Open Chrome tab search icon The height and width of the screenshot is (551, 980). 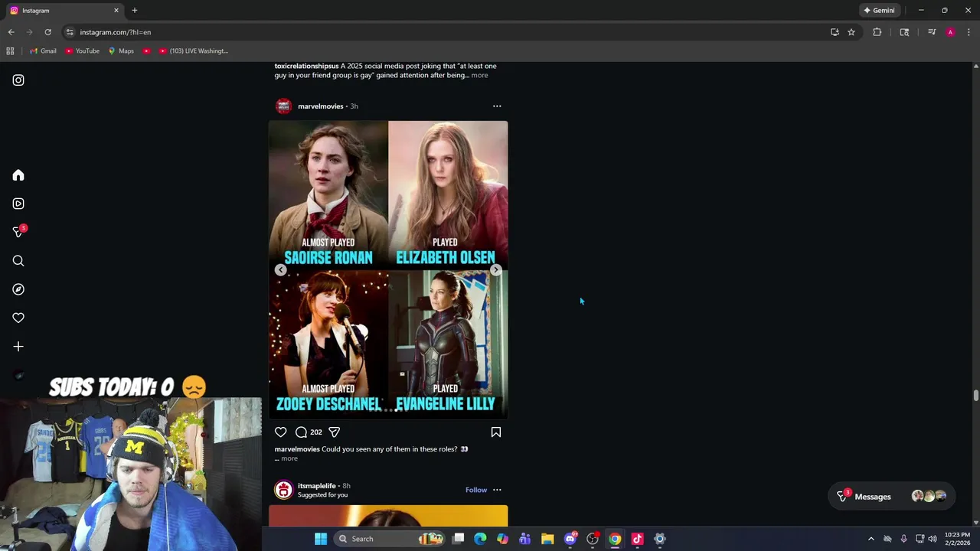tap(904, 32)
